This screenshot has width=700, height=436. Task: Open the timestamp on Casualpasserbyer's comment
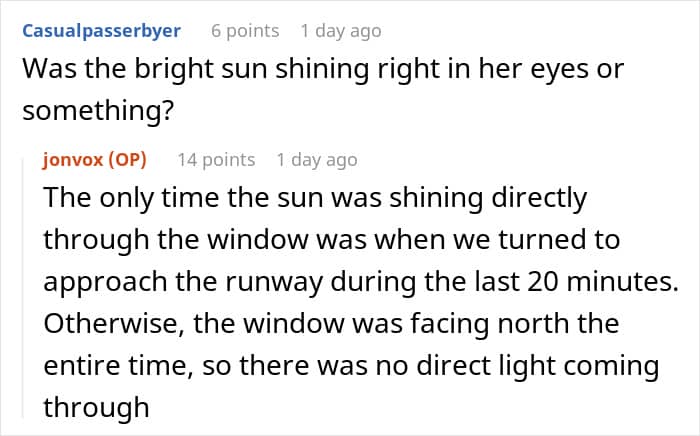coord(341,31)
